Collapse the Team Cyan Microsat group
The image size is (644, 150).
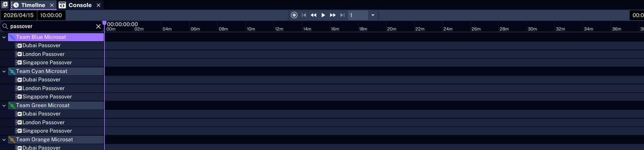[x=4, y=71]
